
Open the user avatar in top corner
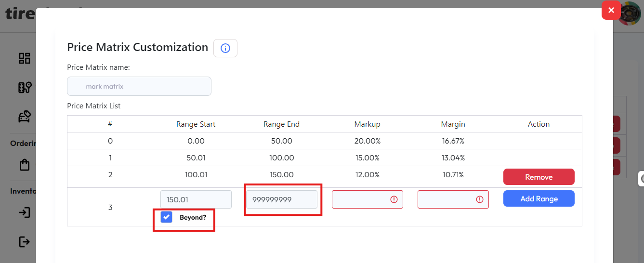click(631, 13)
